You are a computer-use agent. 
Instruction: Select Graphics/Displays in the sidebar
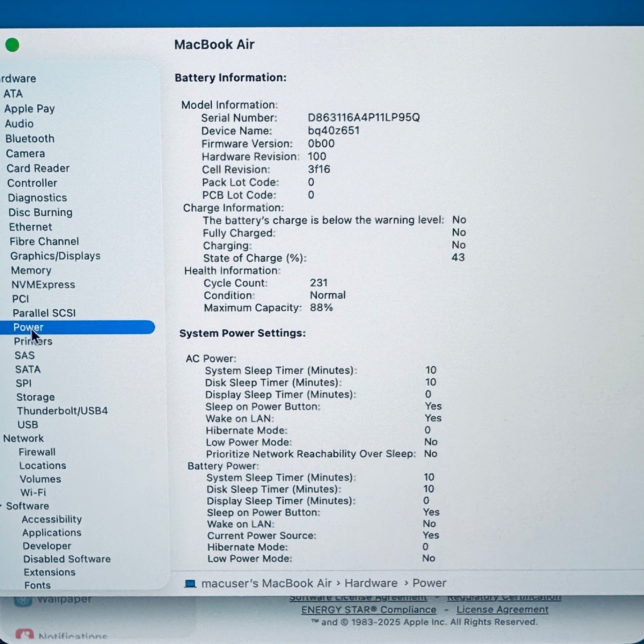(56, 256)
